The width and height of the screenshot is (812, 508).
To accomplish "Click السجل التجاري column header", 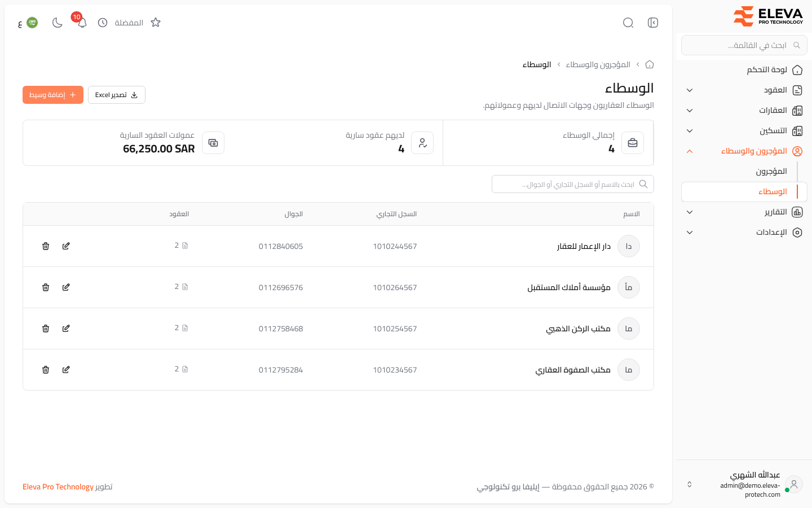I will [396, 214].
